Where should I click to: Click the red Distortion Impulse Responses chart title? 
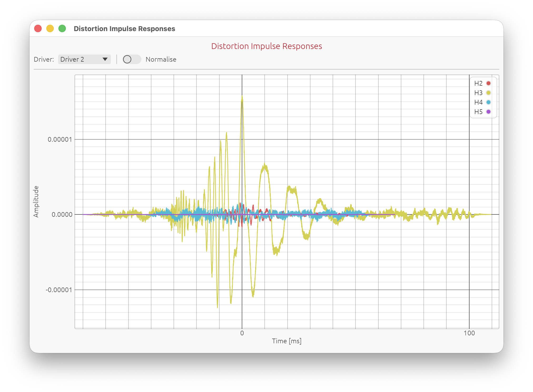(266, 46)
